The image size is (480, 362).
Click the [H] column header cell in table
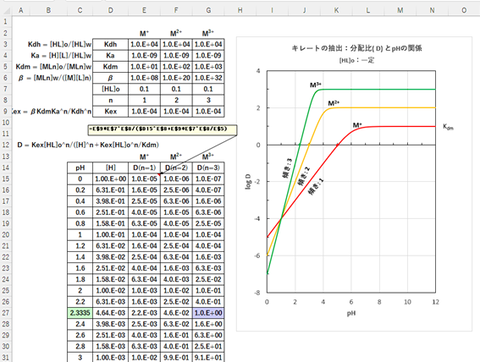point(110,167)
